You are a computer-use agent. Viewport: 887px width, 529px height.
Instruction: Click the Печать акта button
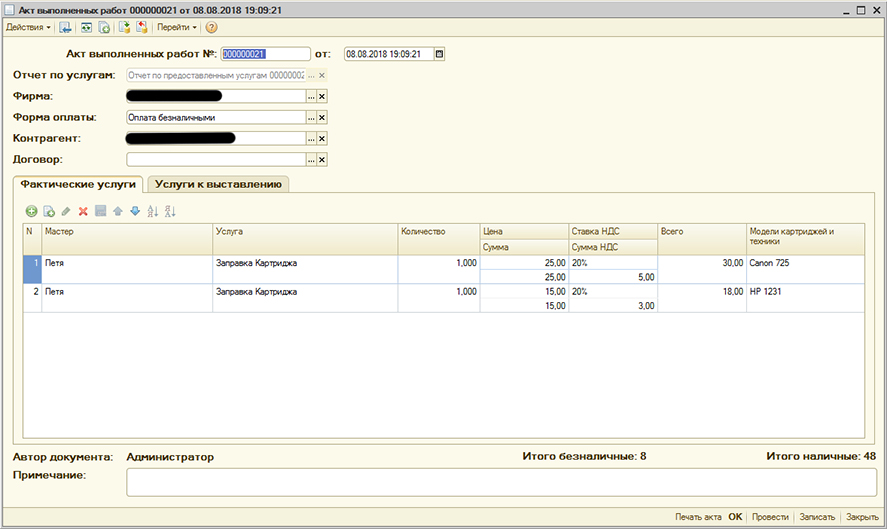[697, 517]
